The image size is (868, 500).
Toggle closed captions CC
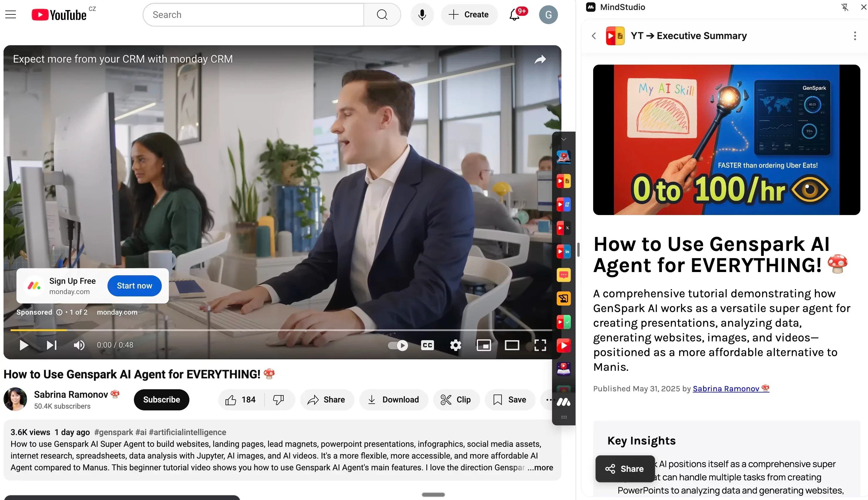427,345
